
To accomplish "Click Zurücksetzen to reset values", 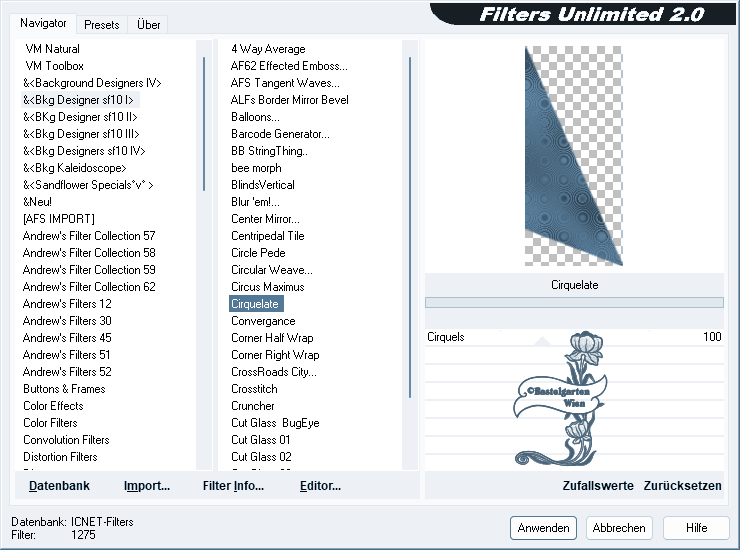I will 682,486.
